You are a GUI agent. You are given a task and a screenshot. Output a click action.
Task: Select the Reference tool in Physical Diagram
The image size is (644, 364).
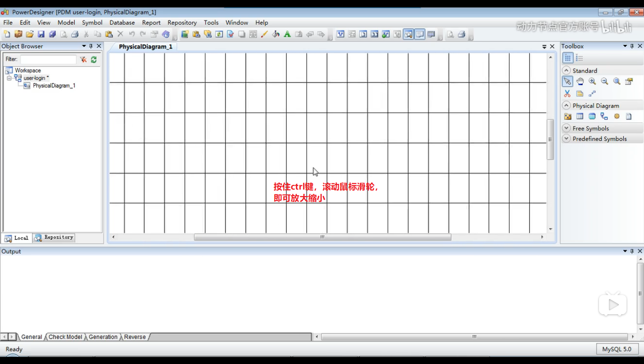point(604,117)
